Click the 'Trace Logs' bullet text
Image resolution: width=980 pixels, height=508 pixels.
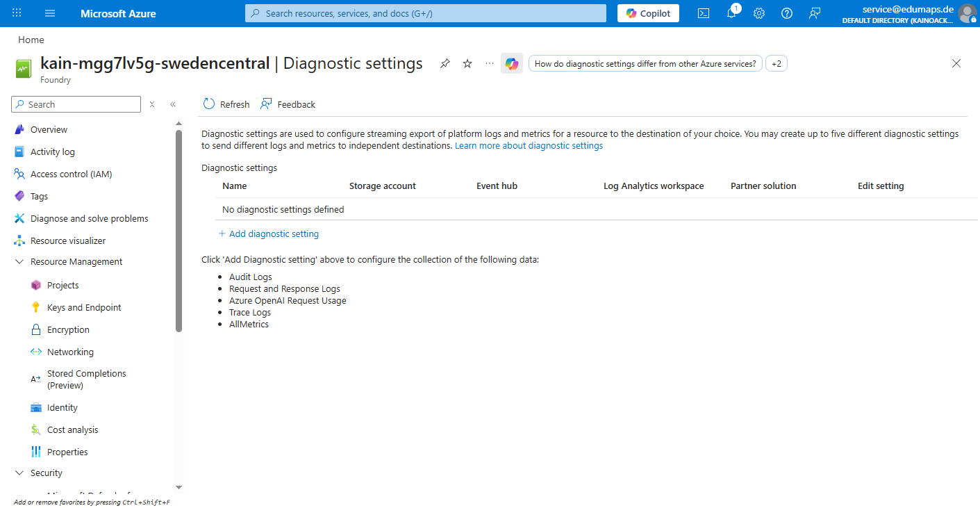tap(250, 313)
